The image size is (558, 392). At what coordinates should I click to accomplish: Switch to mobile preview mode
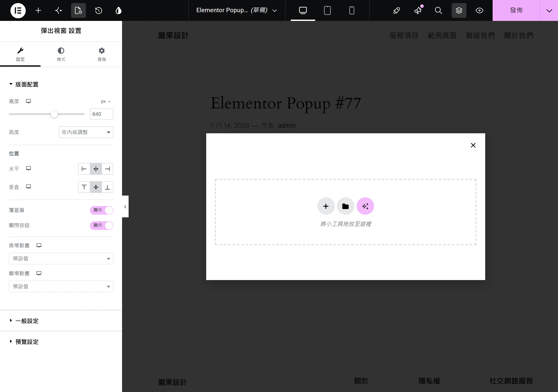coord(352,10)
